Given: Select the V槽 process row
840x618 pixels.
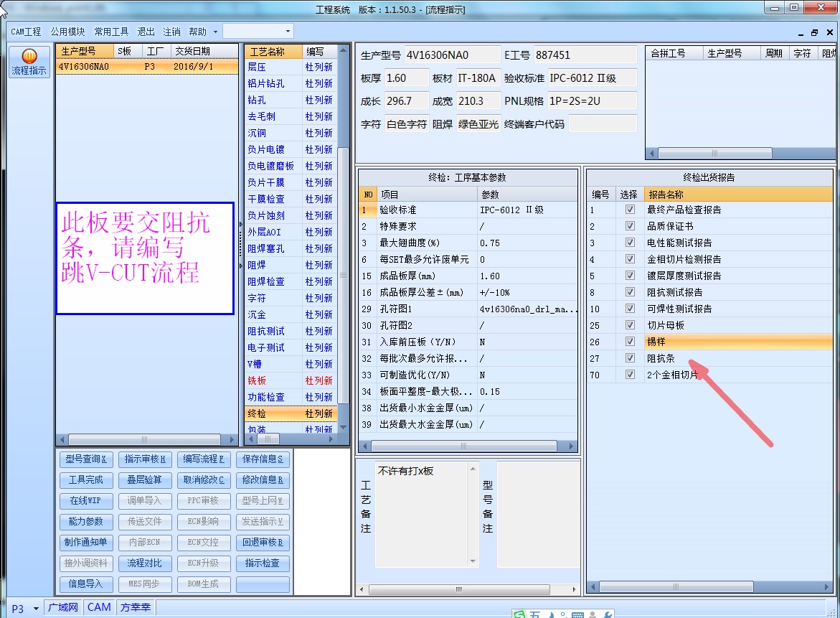Looking at the screenshot, I should click(x=291, y=364).
